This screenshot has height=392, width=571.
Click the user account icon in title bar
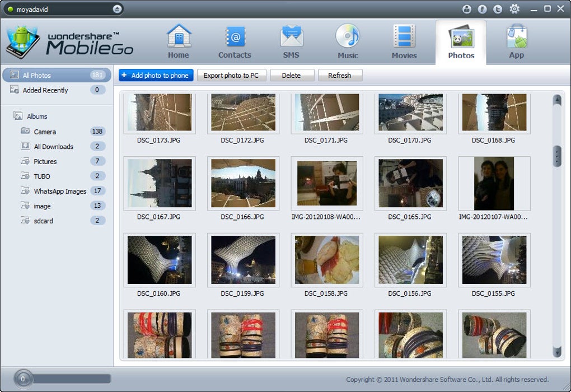click(x=467, y=9)
